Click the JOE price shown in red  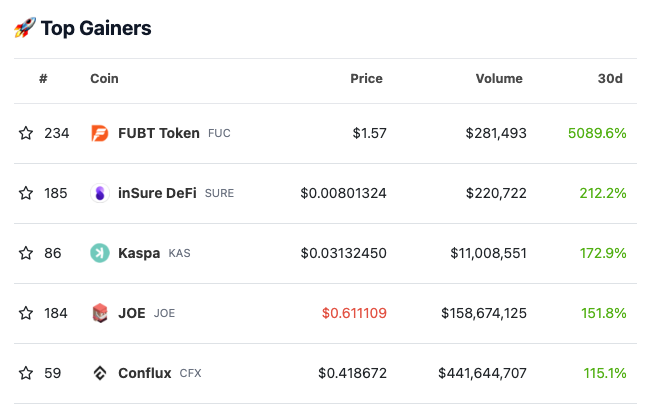(354, 313)
